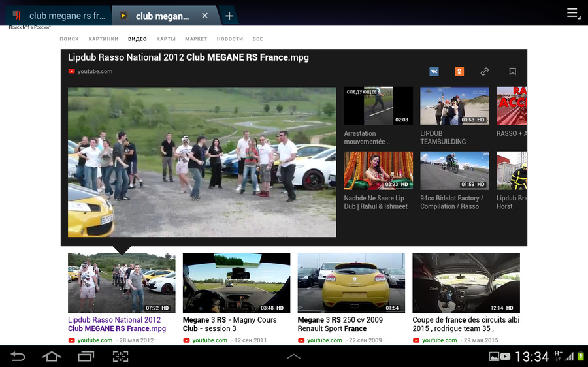This screenshot has width=588, height=367.
Task: Click 'Megane 3 RS - Magny Cours Club' link
Action: (229, 325)
